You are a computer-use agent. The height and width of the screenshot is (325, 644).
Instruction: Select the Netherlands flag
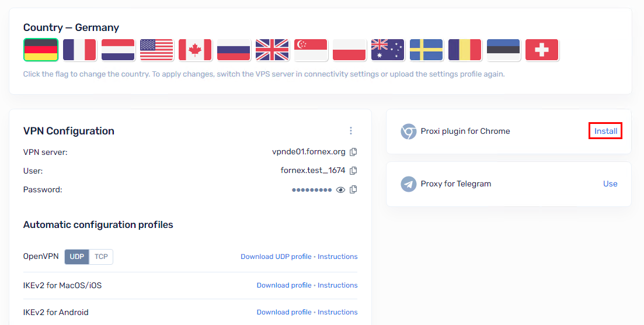pos(119,50)
